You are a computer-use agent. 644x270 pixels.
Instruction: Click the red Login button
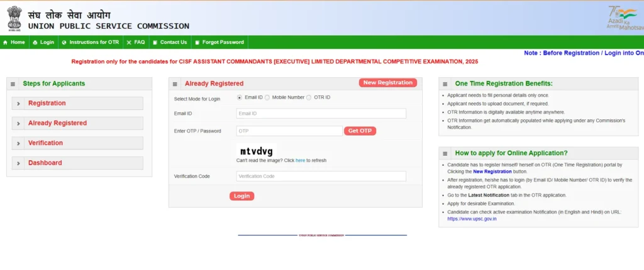point(242,196)
